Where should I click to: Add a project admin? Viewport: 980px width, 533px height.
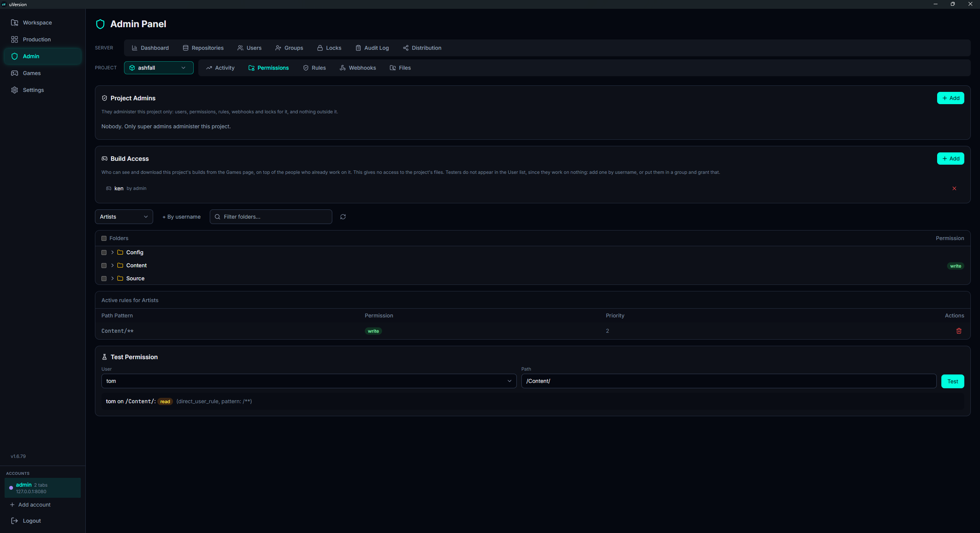click(951, 98)
